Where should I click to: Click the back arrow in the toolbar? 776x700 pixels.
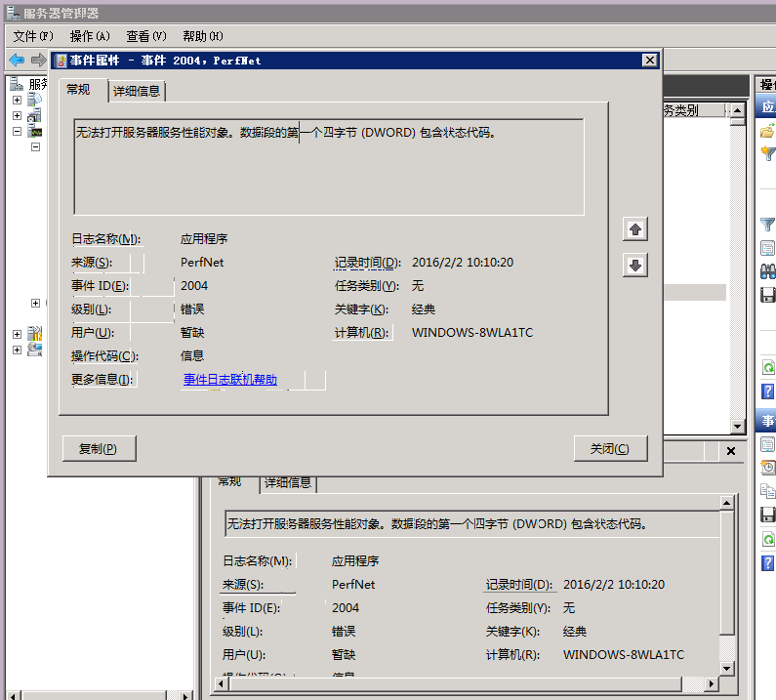(17, 60)
